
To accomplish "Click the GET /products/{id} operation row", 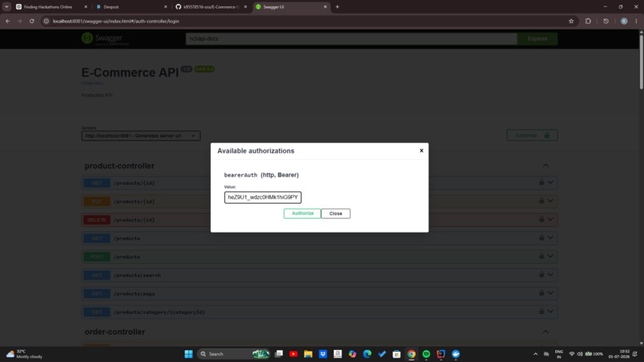I will [x=320, y=182].
